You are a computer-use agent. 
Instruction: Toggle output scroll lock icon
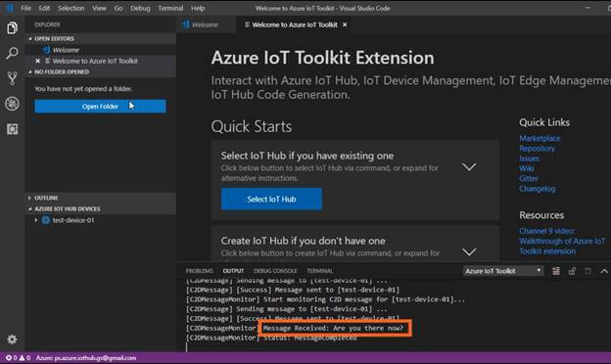point(572,271)
